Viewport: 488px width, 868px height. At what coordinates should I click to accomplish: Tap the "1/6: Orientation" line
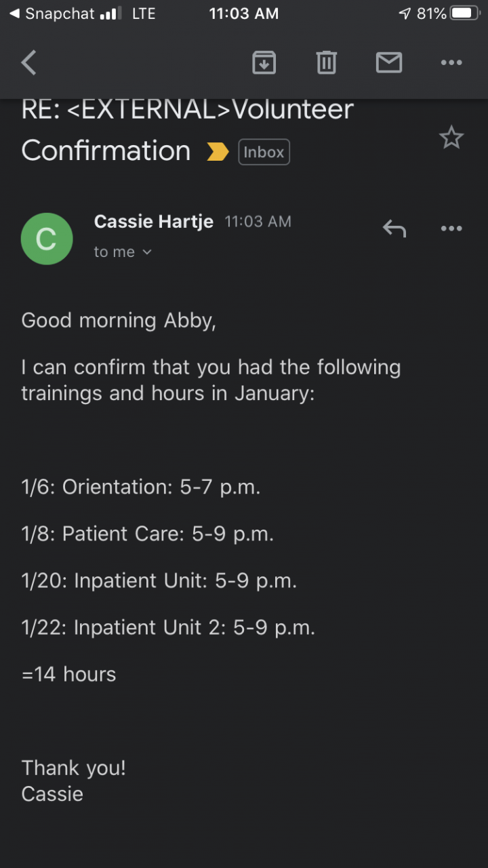(x=140, y=487)
